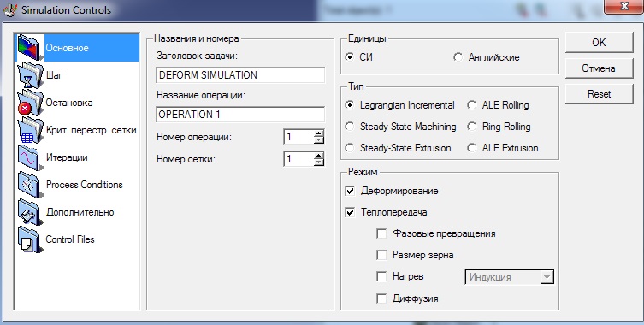
Task: Click the Reset button
Action: point(599,94)
